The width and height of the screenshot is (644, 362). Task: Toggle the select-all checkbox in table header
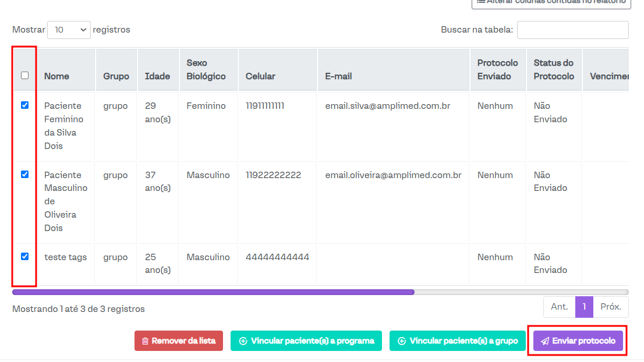(24, 75)
